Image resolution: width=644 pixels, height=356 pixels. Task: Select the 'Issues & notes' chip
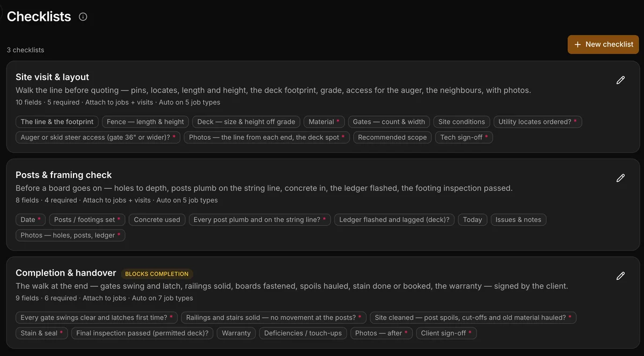[518, 219]
